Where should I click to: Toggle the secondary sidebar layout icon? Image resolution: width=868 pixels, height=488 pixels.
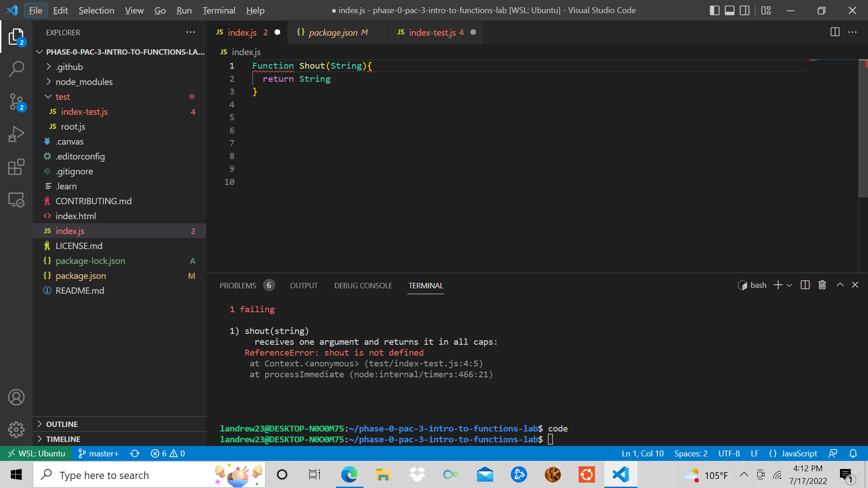coord(744,10)
